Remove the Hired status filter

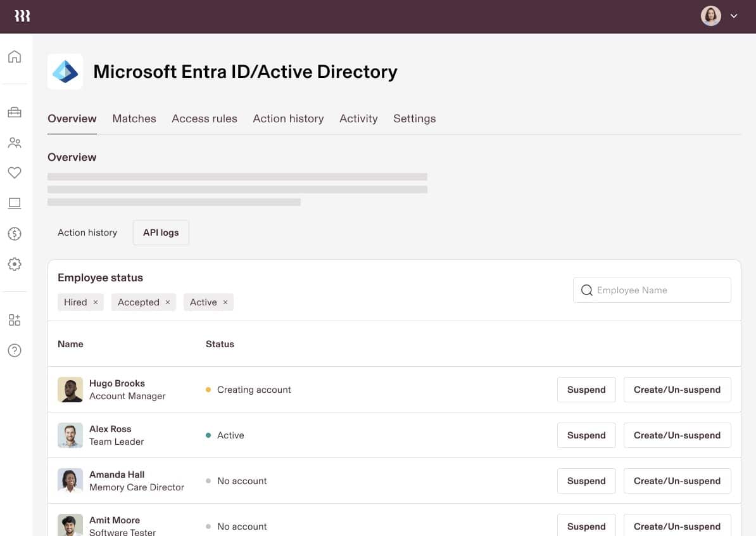[x=96, y=302]
